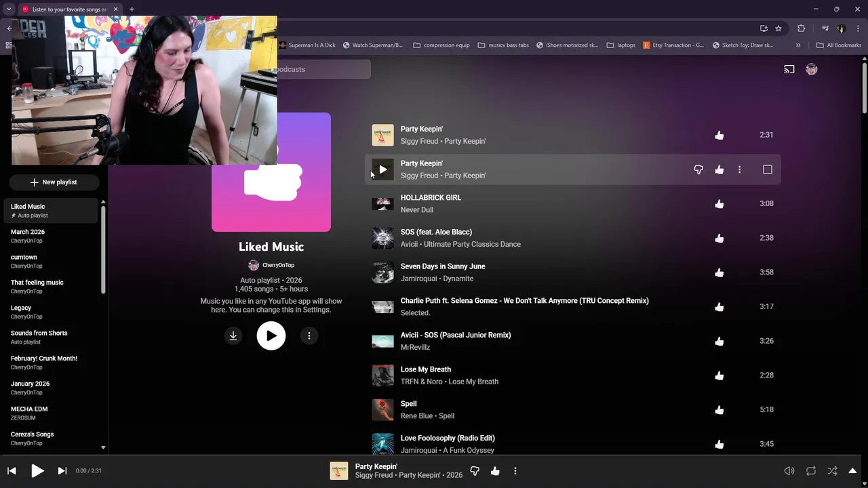
Task: Open the Sounds from Shorts playlist
Action: tap(51, 338)
